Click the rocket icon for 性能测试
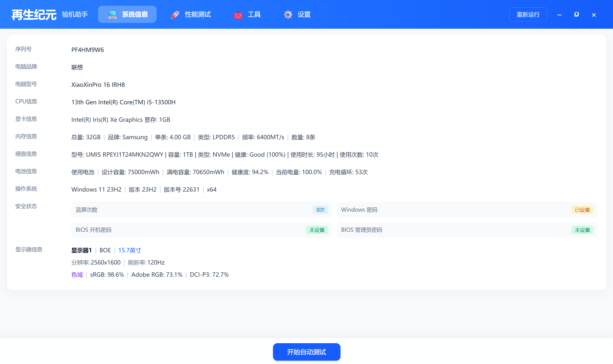Viewport: 613px width, 364px height. click(175, 15)
